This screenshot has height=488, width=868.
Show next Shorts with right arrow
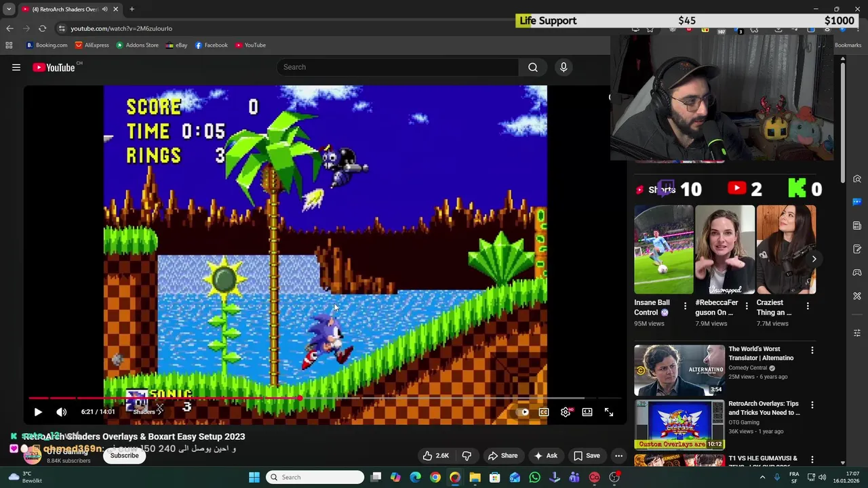click(x=814, y=259)
